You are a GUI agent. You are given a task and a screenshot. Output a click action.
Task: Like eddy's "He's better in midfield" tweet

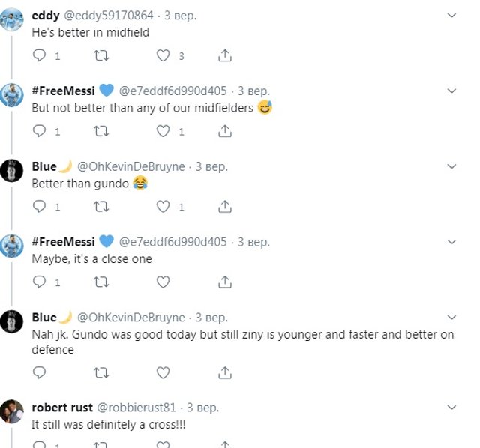[163, 55]
